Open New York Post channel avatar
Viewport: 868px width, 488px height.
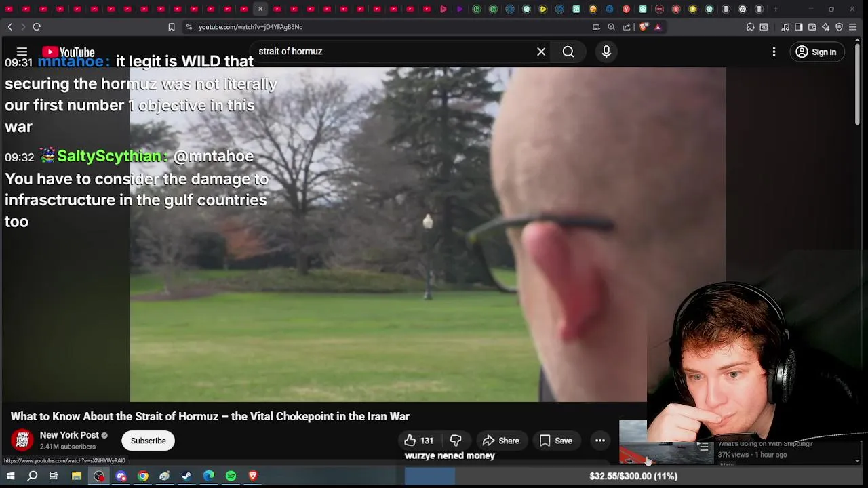point(22,441)
